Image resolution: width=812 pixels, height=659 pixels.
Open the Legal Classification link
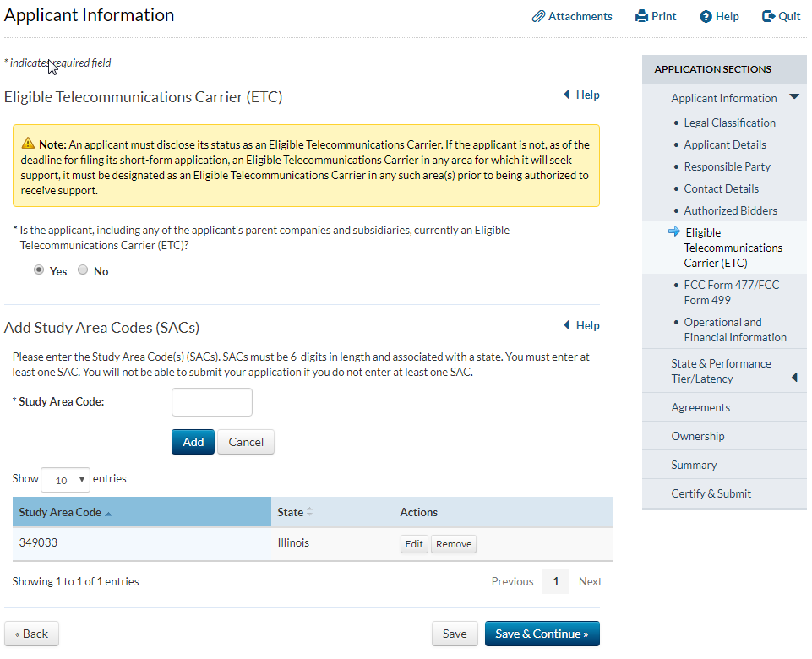[x=729, y=123]
